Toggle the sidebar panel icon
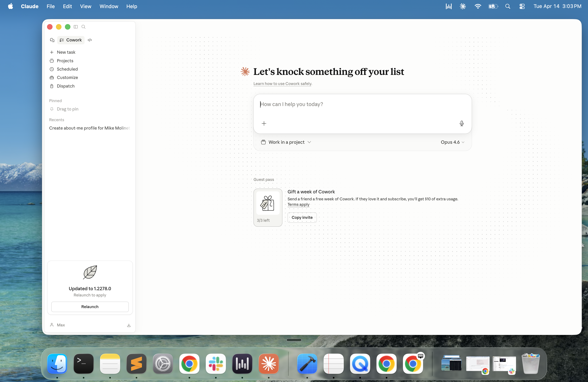The image size is (588, 382). click(x=75, y=27)
